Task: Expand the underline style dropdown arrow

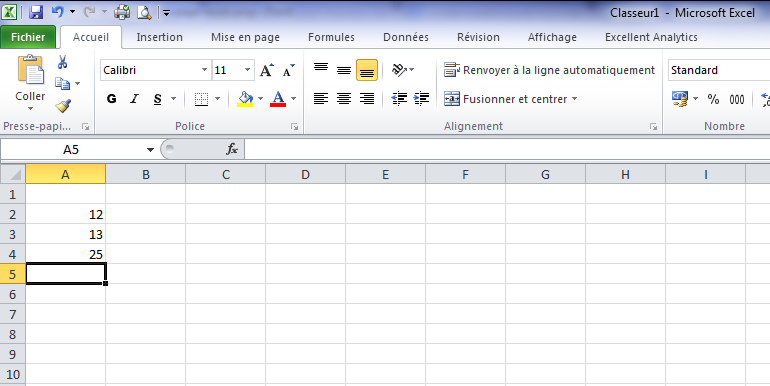Action: pos(173,99)
